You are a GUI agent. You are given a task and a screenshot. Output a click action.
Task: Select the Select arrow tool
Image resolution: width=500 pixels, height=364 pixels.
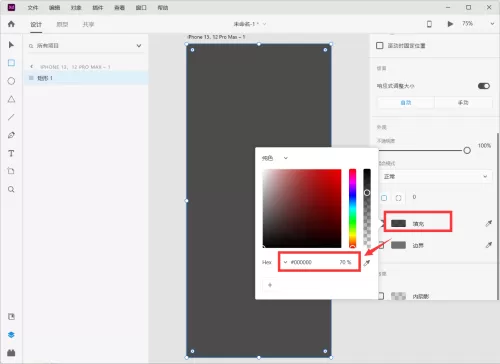tap(11, 45)
